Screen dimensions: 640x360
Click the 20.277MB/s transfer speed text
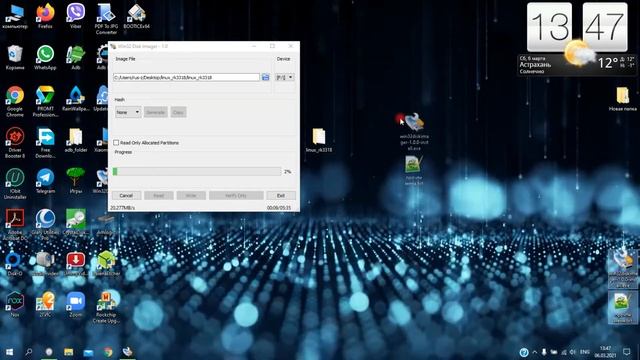(x=122, y=208)
